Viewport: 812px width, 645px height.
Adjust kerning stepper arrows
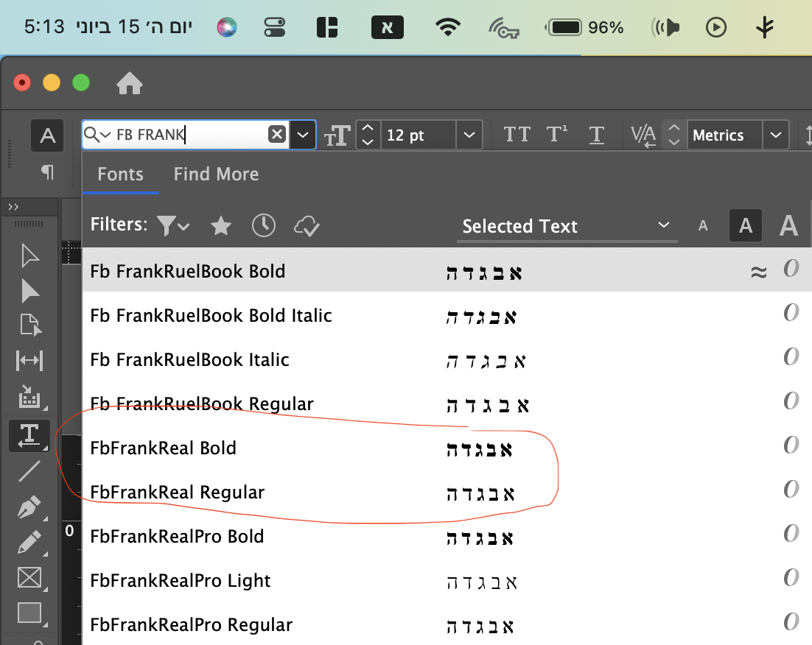click(x=673, y=135)
